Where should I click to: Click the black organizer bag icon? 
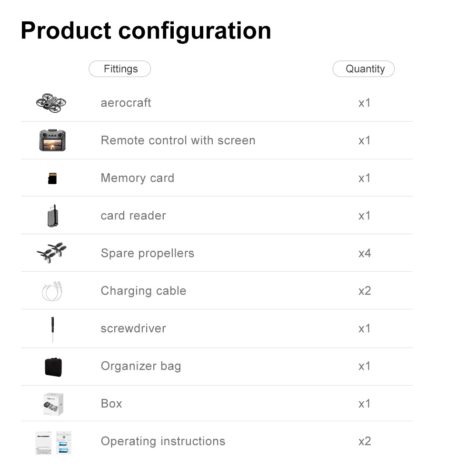click(x=53, y=367)
